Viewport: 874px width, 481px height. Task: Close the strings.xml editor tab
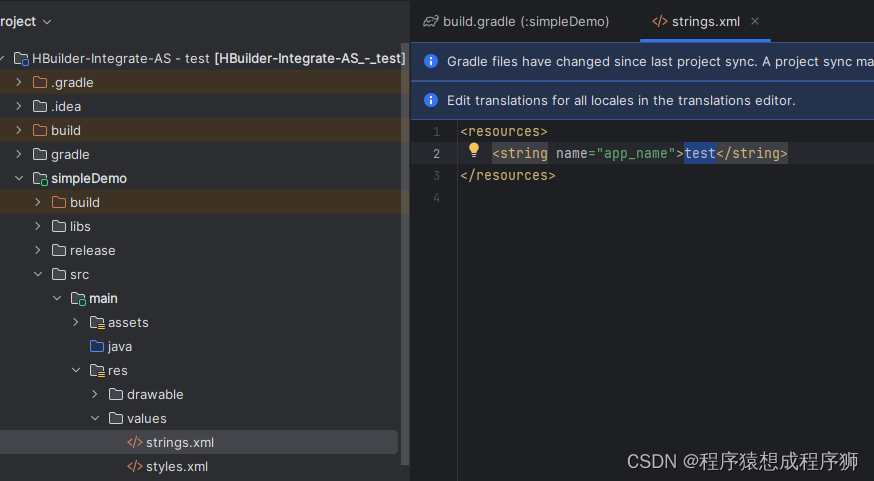coord(755,21)
